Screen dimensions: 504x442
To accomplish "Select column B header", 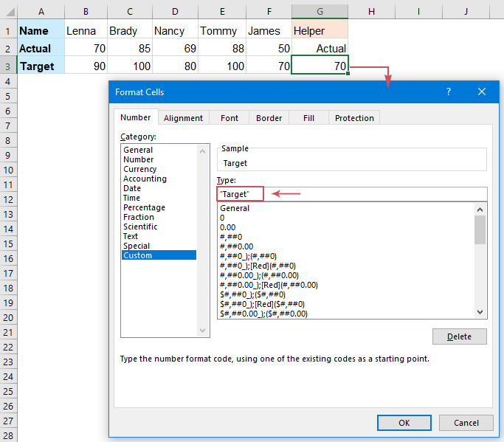I will click(87, 11).
